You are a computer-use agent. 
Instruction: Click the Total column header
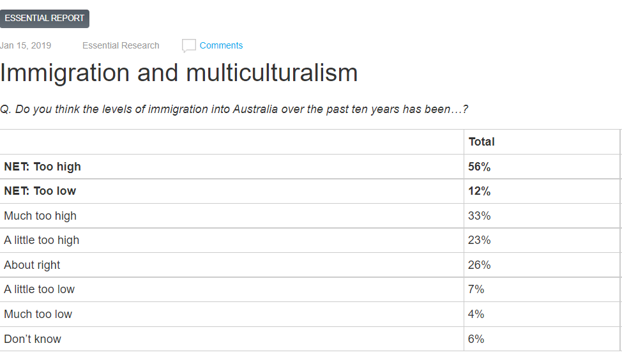click(x=482, y=142)
